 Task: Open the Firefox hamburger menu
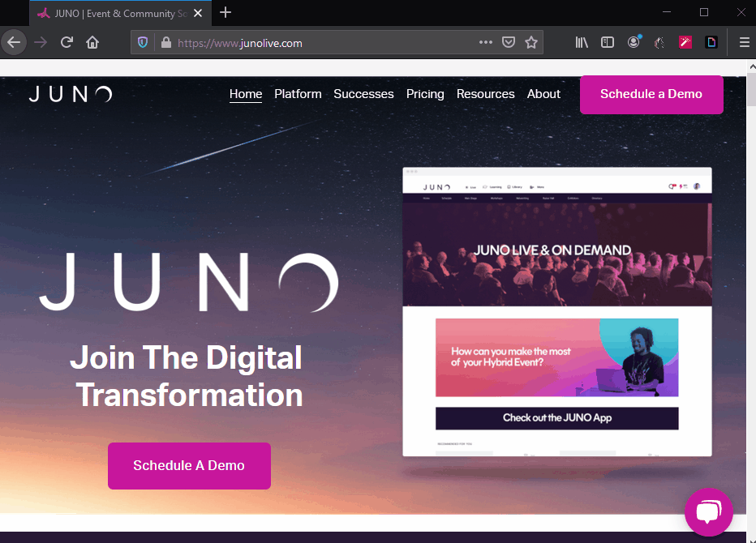pyautogui.click(x=744, y=42)
